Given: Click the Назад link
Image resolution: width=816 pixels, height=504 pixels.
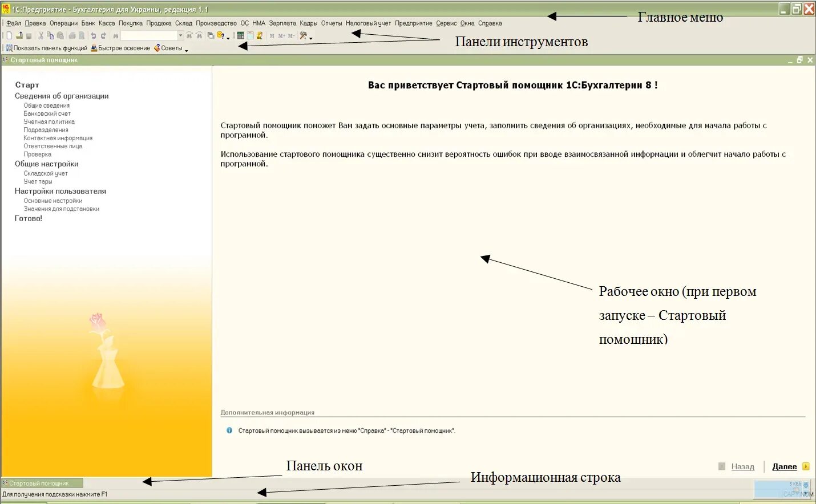Looking at the screenshot, I should [x=742, y=466].
